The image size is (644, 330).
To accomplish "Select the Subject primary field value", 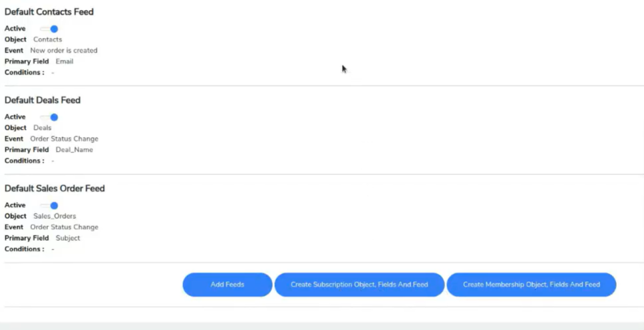I will click(68, 238).
